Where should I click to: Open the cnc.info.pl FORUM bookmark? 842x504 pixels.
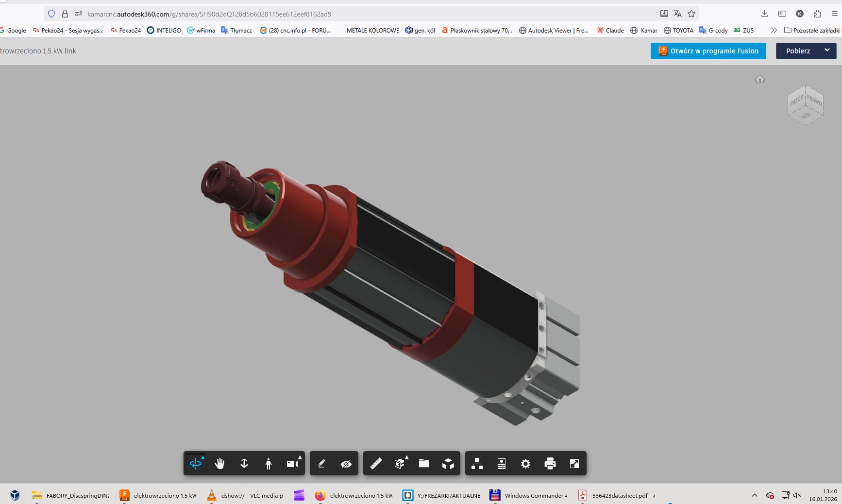click(295, 30)
